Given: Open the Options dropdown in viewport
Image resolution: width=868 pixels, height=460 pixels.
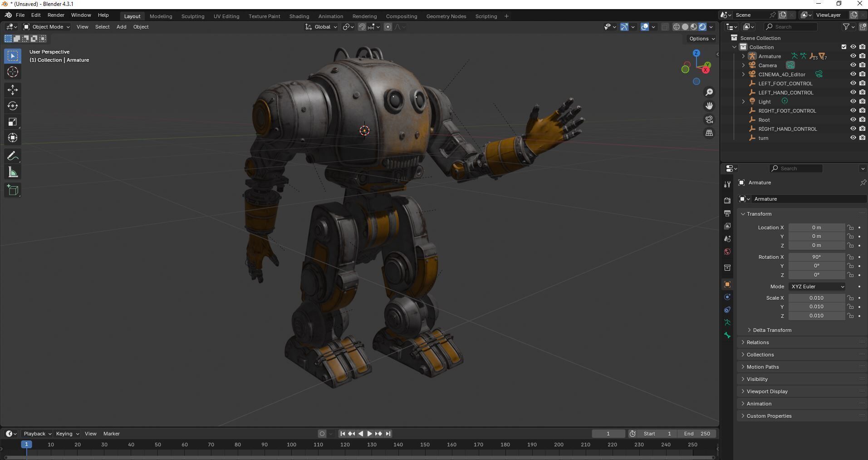Looking at the screenshot, I should pos(701,39).
